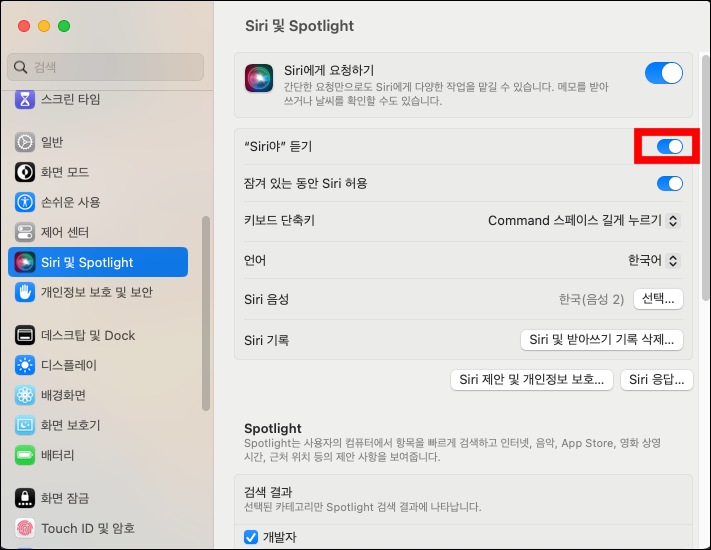Click the Siri icon beside Siri에게 요청하기

pos(259,78)
